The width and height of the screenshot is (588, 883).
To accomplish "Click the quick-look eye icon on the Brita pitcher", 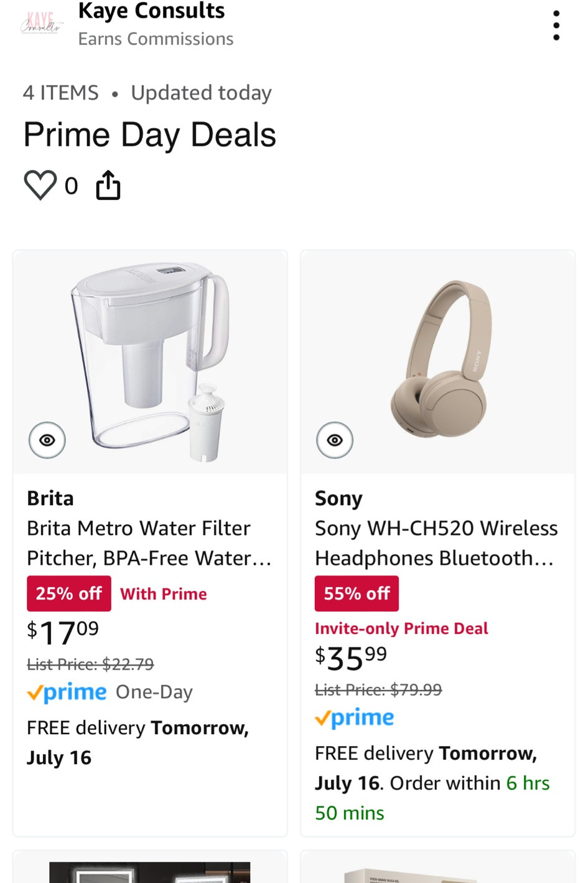I will click(x=47, y=440).
